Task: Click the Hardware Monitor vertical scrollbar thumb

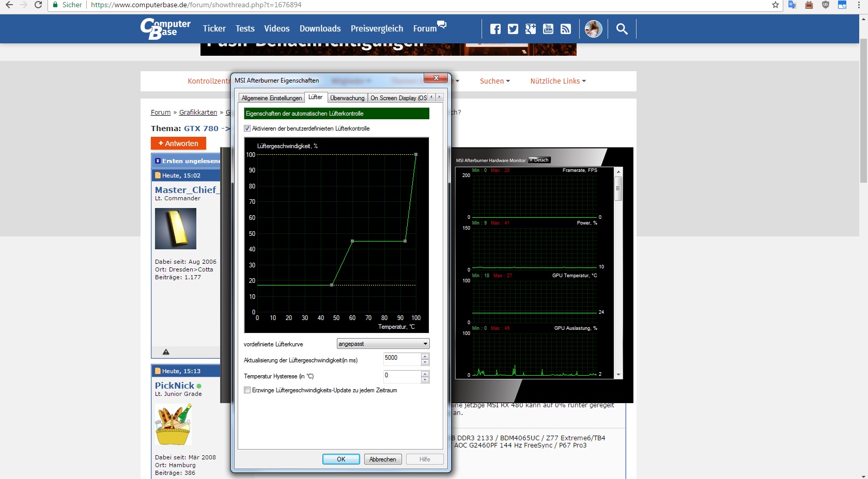Action: (x=618, y=188)
